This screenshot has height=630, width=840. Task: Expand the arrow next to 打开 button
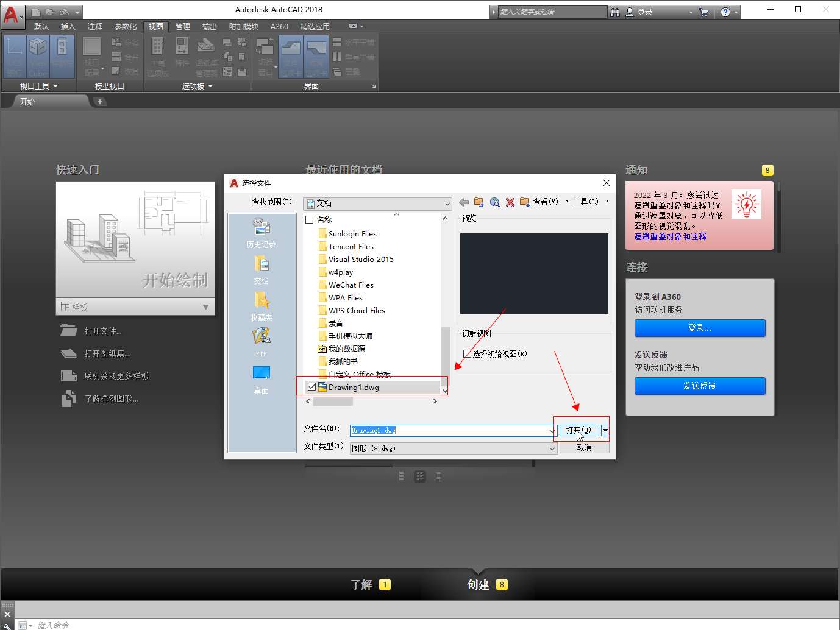[x=605, y=430]
